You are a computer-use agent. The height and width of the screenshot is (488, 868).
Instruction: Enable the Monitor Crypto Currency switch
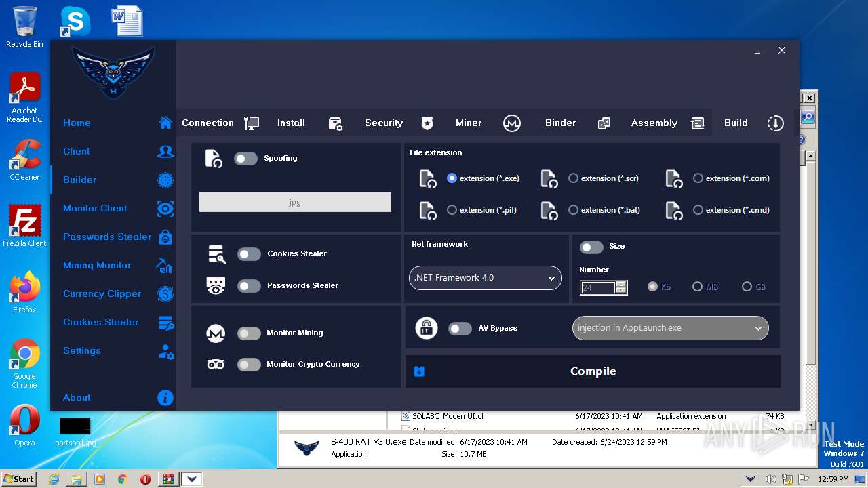tap(249, 365)
